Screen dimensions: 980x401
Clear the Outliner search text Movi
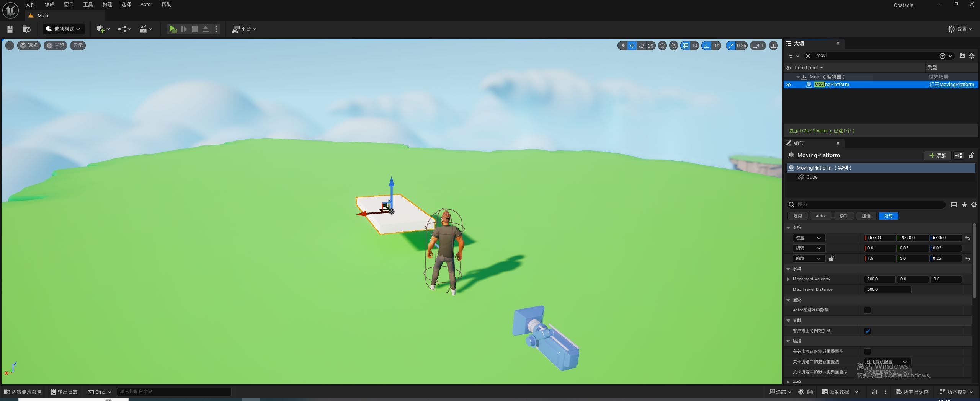tap(808, 56)
